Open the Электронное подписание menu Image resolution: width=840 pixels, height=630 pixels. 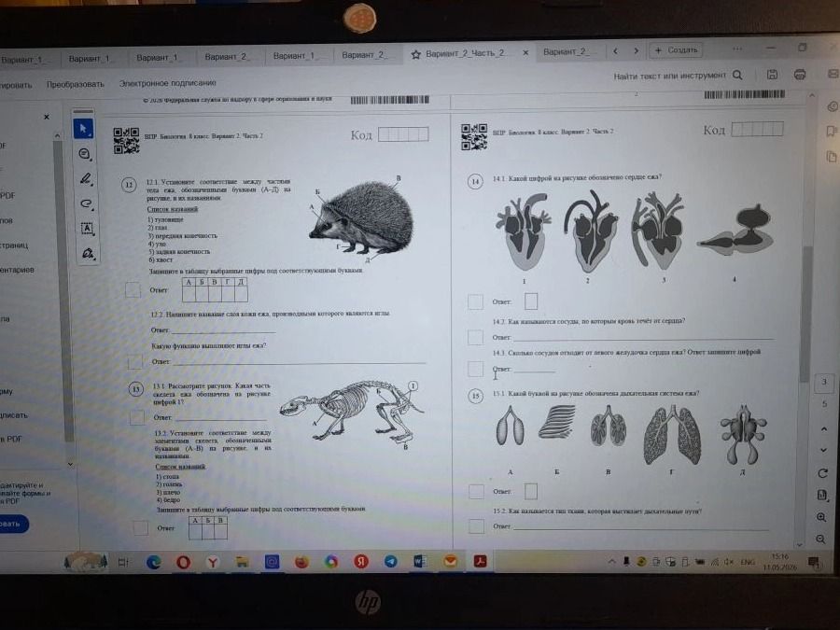click(x=168, y=83)
